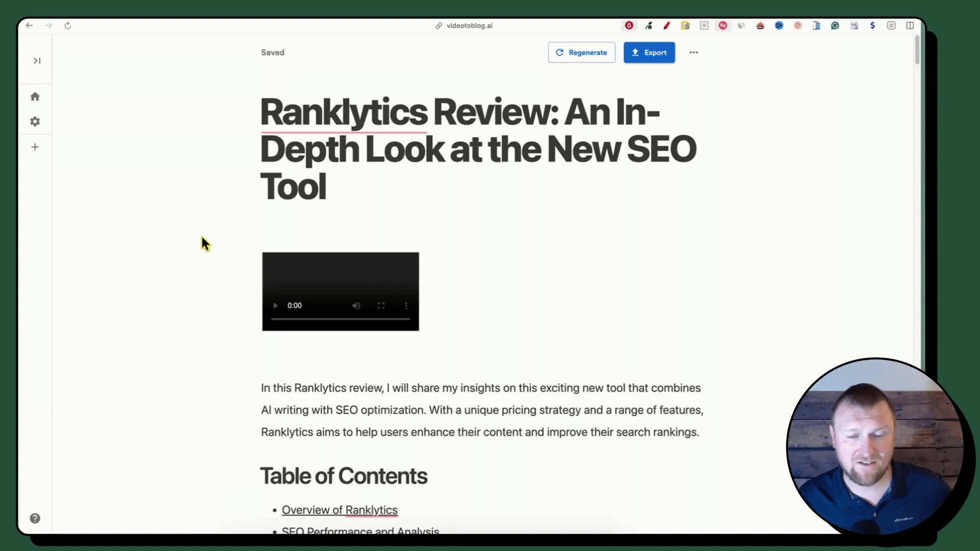The image size is (980, 551).
Task: Seek on the video progress bar
Action: coord(340,319)
